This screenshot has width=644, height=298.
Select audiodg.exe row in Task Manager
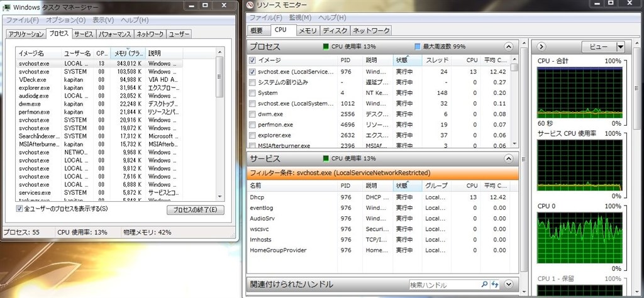[x=99, y=96]
